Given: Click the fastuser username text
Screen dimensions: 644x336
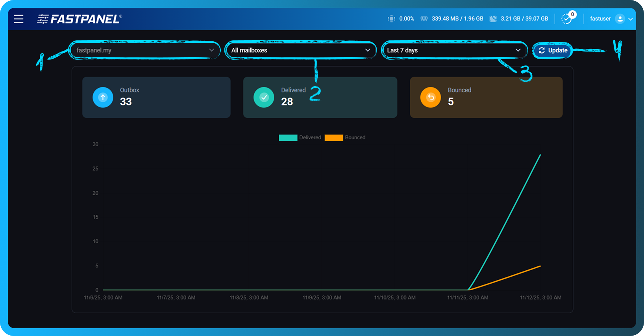Looking at the screenshot, I should point(600,19).
